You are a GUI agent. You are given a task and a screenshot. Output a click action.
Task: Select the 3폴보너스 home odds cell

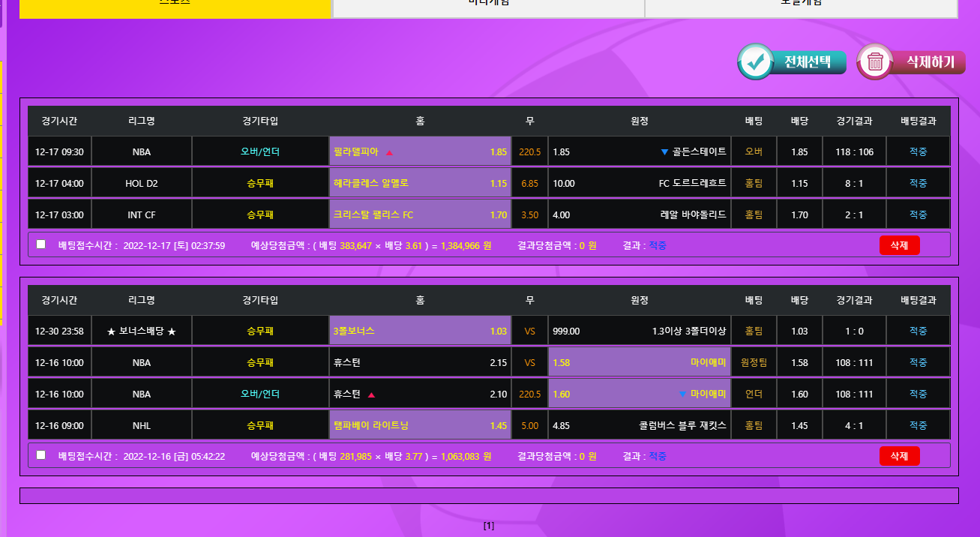(420, 331)
